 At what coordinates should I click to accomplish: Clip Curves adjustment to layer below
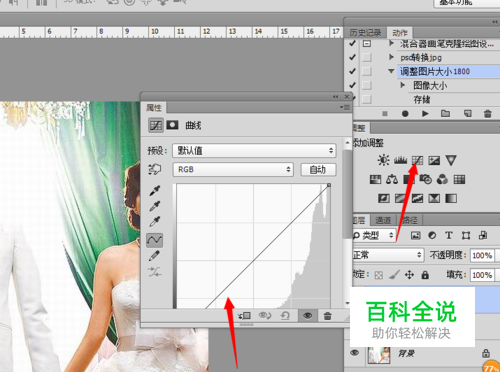(244, 315)
